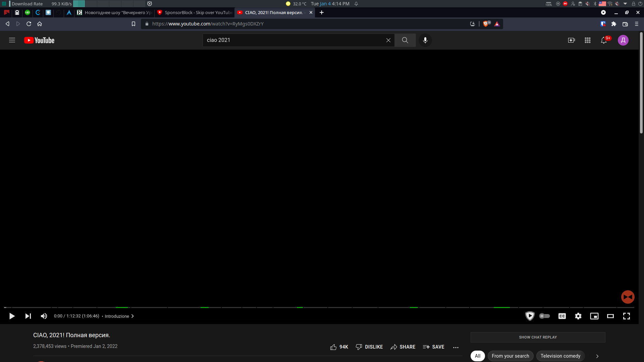Open the more actions ellipsis menu
Image resolution: width=644 pixels, height=362 pixels.
pos(456,347)
